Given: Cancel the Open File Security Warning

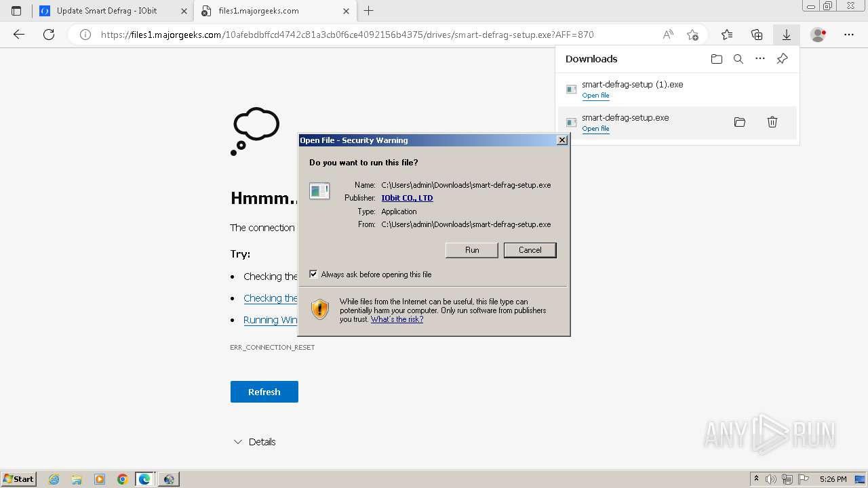Looking at the screenshot, I should (530, 250).
